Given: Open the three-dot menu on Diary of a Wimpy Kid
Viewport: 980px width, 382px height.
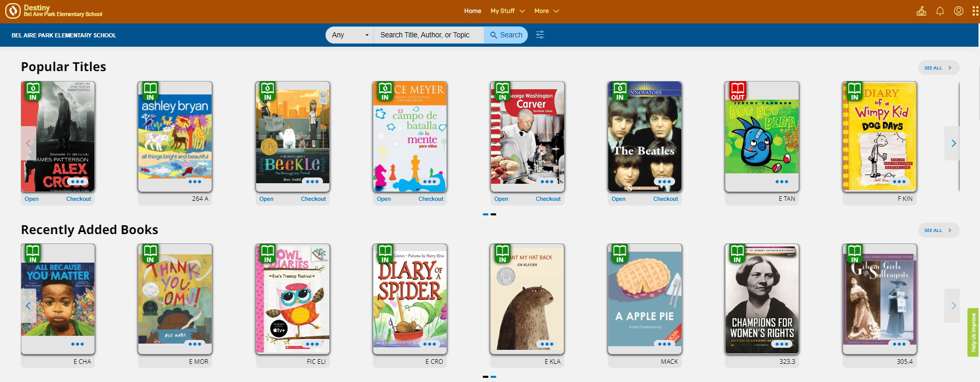Looking at the screenshot, I should [900, 182].
